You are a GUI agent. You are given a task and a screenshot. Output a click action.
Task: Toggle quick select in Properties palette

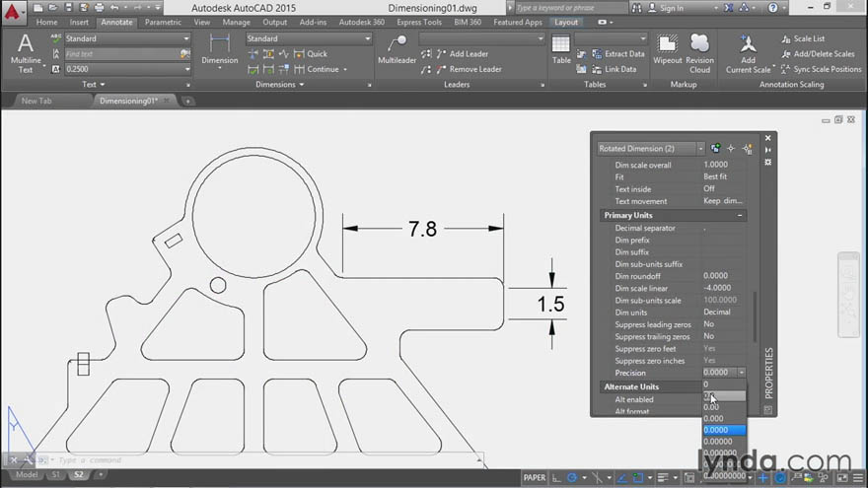click(748, 148)
